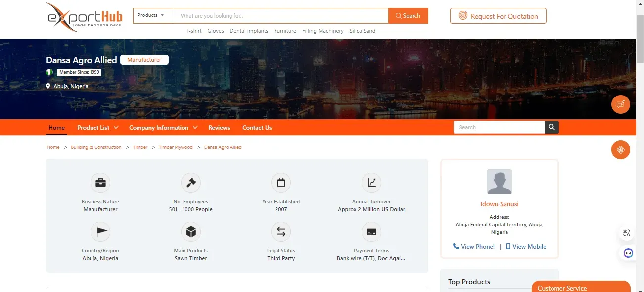Focus the supplier page search field

click(x=499, y=127)
